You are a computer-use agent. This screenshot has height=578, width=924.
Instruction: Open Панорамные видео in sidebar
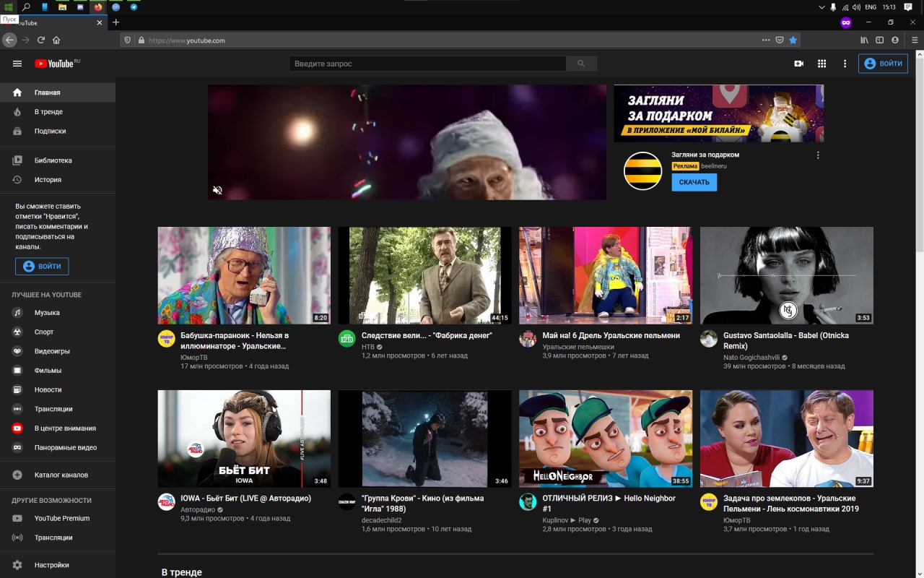(x=58, y=447)
